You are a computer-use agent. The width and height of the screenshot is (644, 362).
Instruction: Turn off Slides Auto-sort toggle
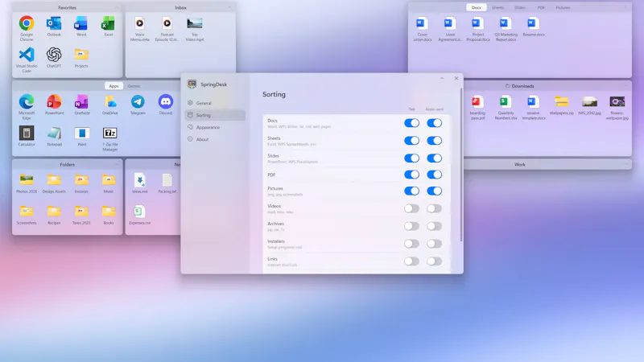click(434, 158)
